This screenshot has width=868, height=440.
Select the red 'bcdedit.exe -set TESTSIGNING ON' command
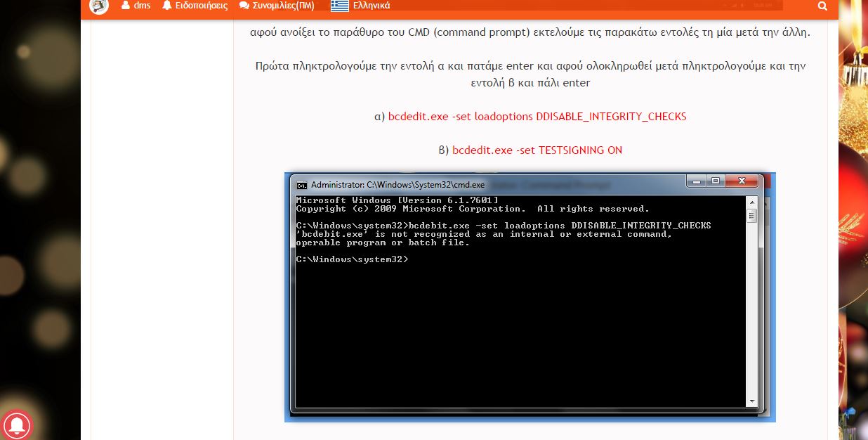click(x=537, y=150)
